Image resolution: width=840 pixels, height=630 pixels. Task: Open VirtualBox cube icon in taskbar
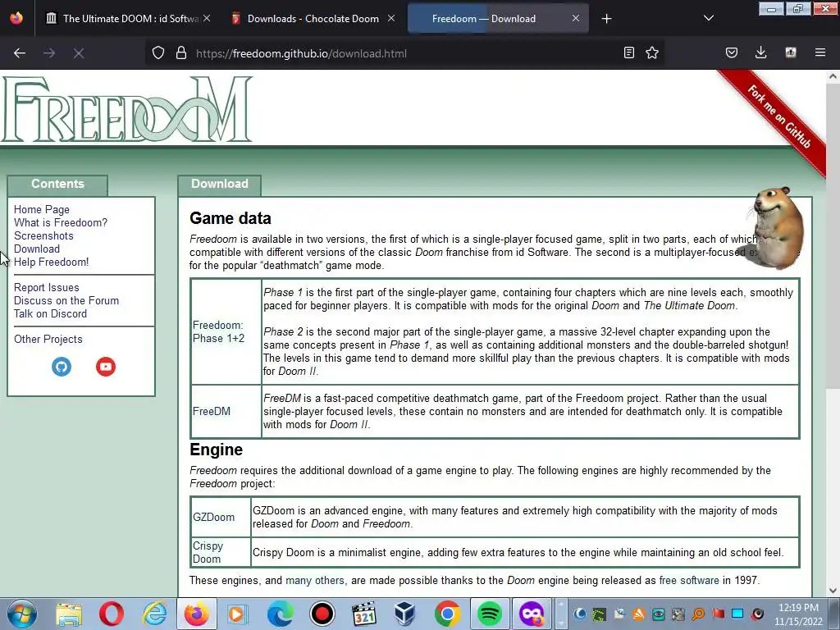(405, 614)
